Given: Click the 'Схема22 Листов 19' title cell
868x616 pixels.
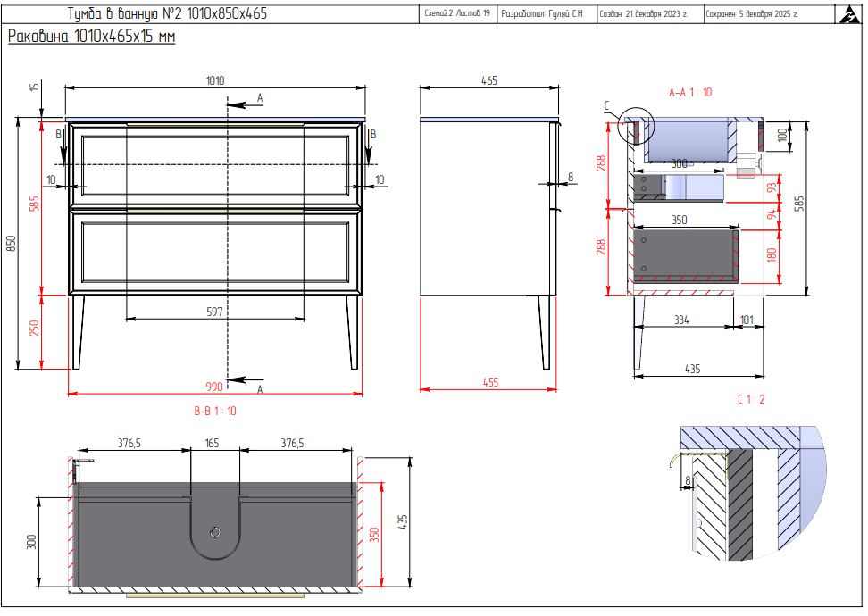Looking at the screenshot, I should [x=457, y=13].
